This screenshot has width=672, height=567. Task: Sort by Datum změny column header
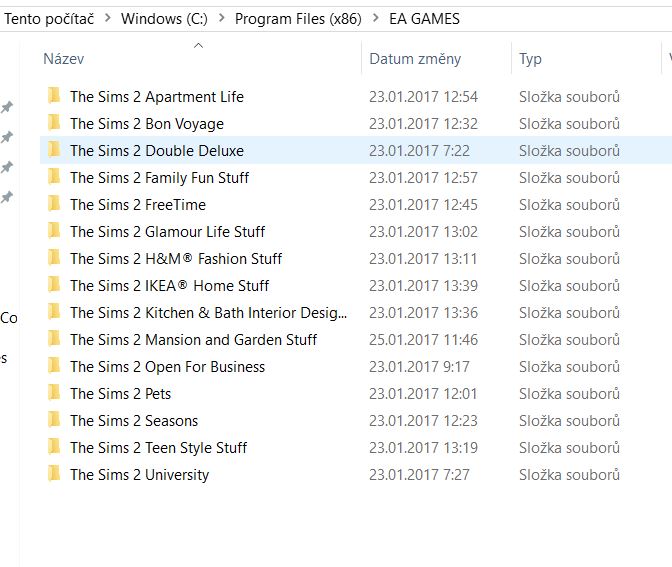415,59
